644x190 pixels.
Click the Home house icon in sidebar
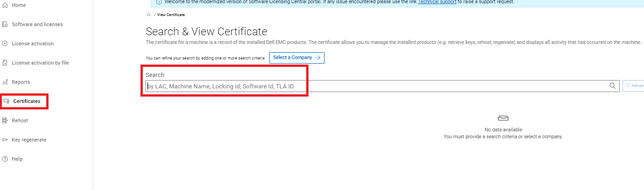point(5,5)
